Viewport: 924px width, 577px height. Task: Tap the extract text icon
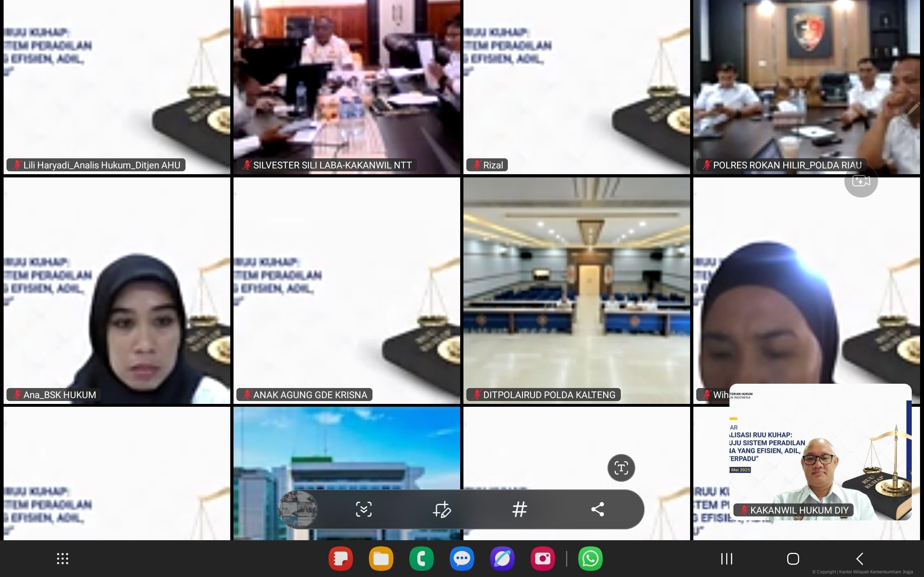(621, 468)
